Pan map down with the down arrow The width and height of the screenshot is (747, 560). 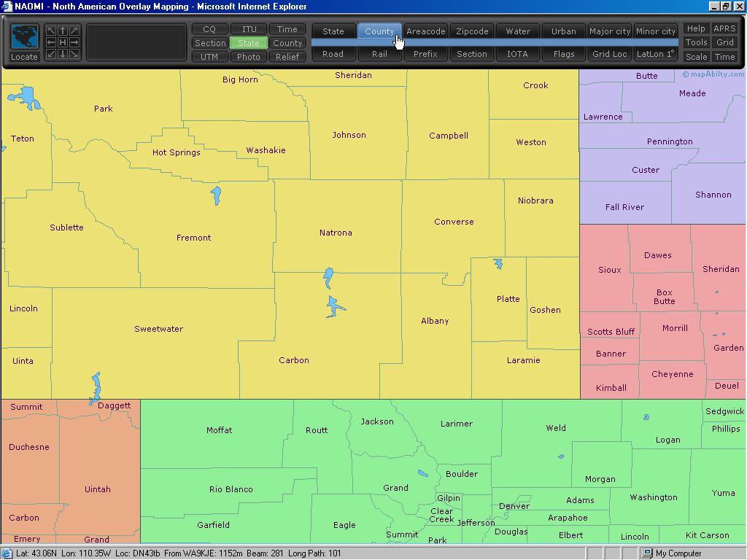pos(63,54)
